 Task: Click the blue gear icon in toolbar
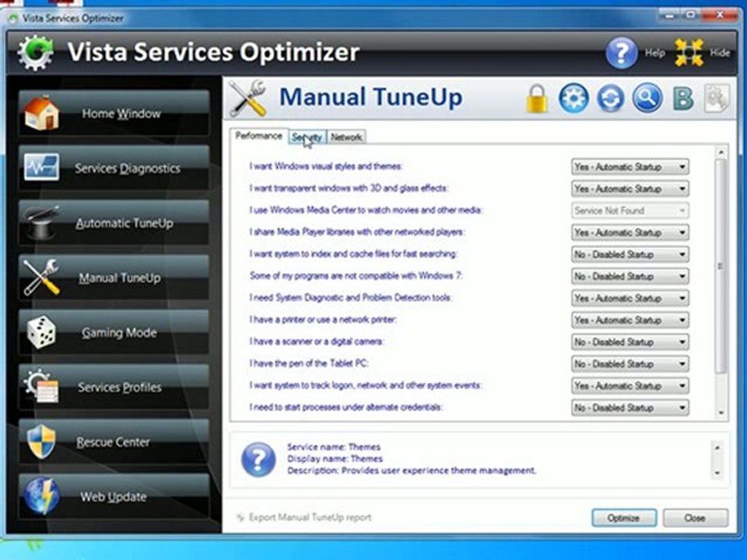(573, 98)
